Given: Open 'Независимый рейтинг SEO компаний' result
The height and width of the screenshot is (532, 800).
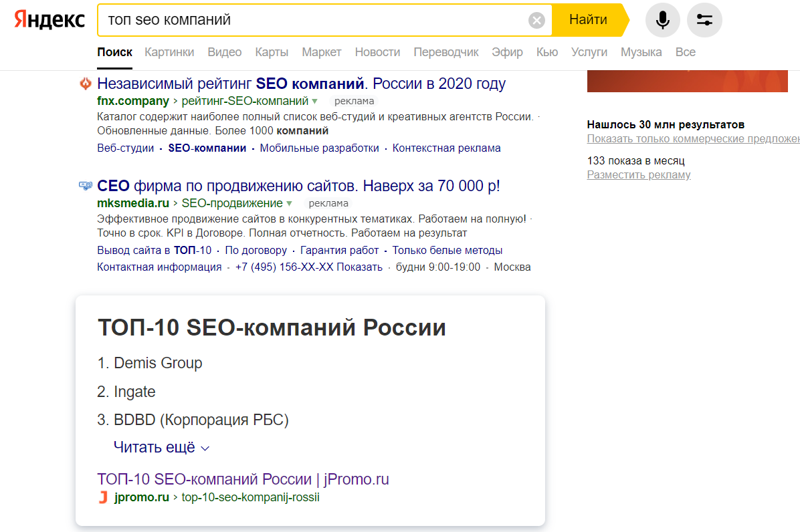Looking at the screenshot, I should coord(301,84).
